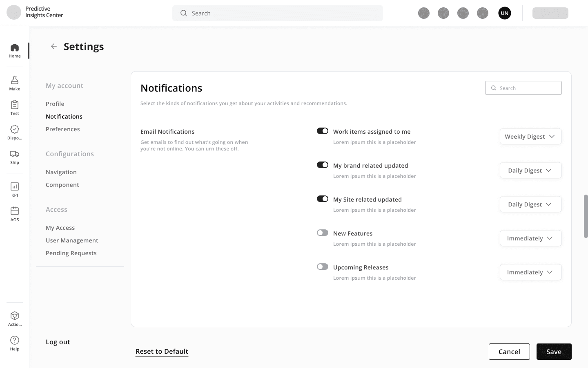This screenshot has height=368, width=588.
Task: Open the Home section in sidebar
Action: pos(15,51)
